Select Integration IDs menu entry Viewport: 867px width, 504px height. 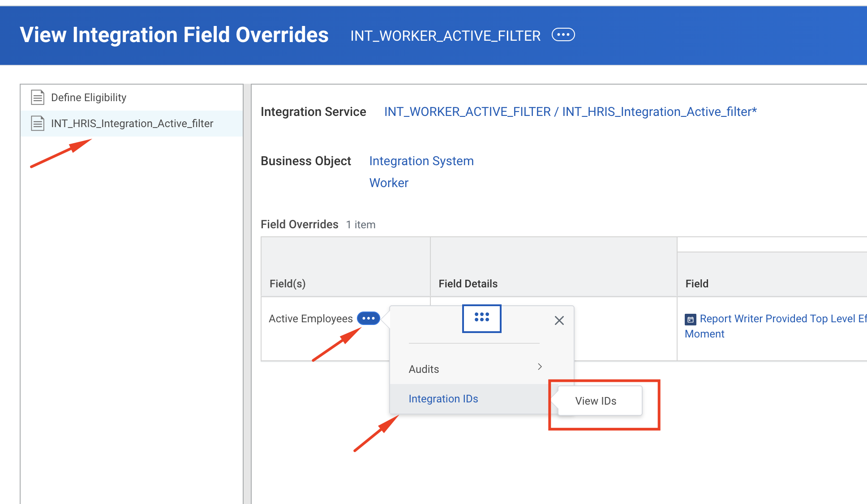click(x=443, y=398)
